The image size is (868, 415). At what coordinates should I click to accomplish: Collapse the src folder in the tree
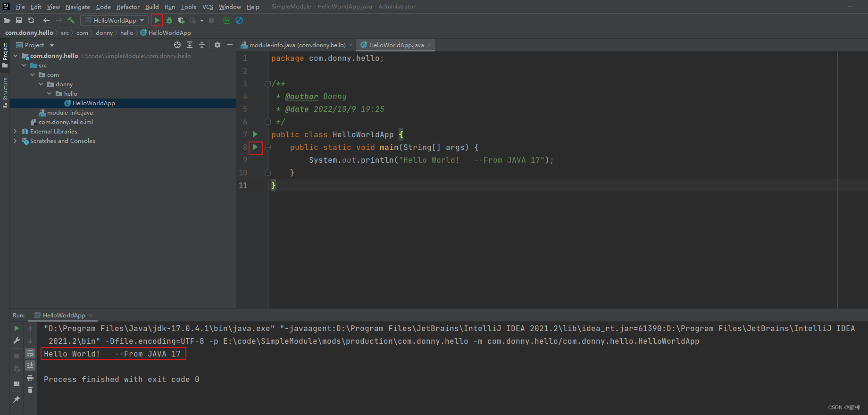(24, 65)
